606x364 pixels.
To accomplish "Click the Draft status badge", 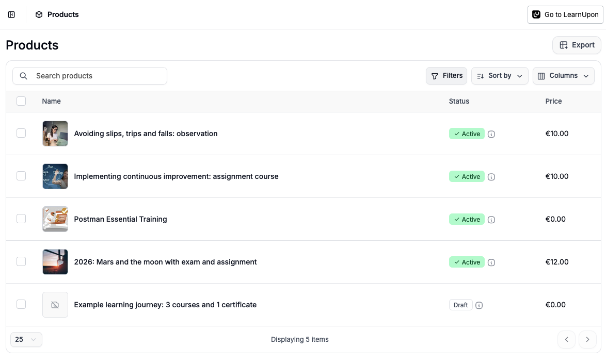I will pos(460,305).
